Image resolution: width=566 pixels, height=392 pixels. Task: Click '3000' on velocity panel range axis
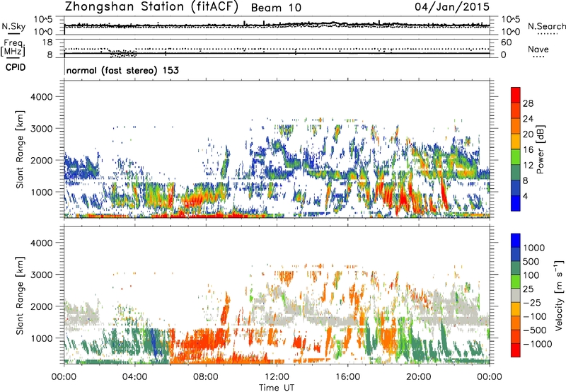(41, 275)
